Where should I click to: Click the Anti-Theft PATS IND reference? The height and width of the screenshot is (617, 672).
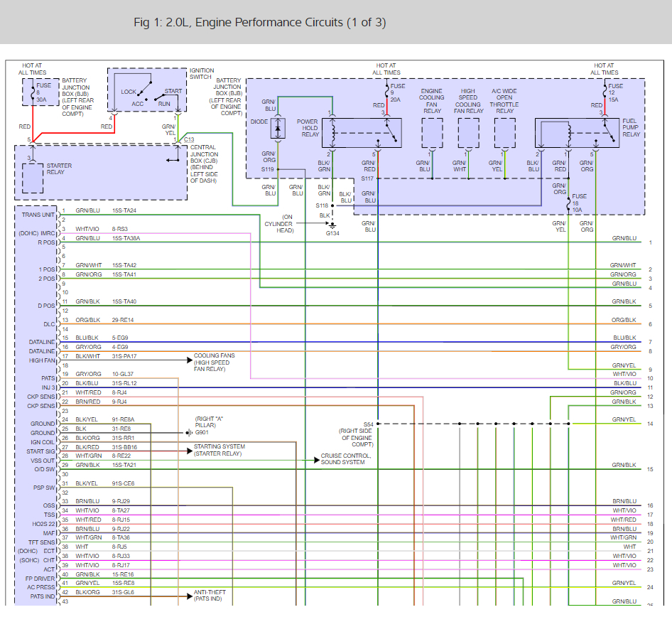[x=210, y=596]
